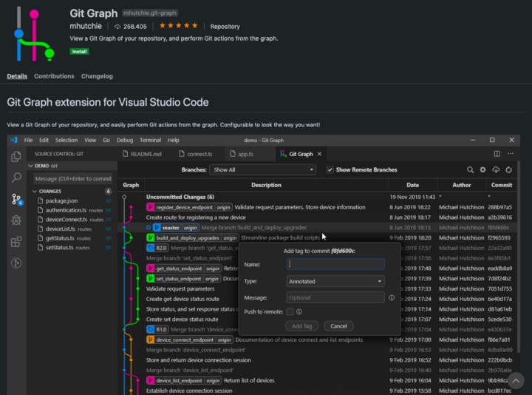Open the Help menu

click(174, 141)
